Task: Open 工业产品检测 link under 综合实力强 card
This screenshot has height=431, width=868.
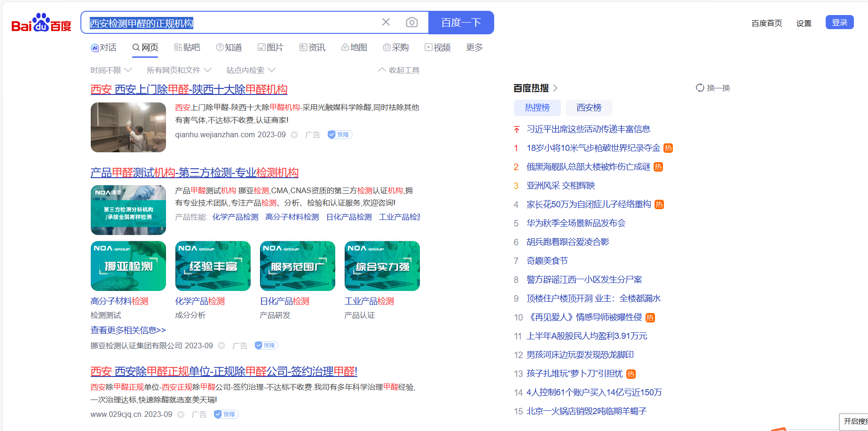Action: click(x=369, y=301)
